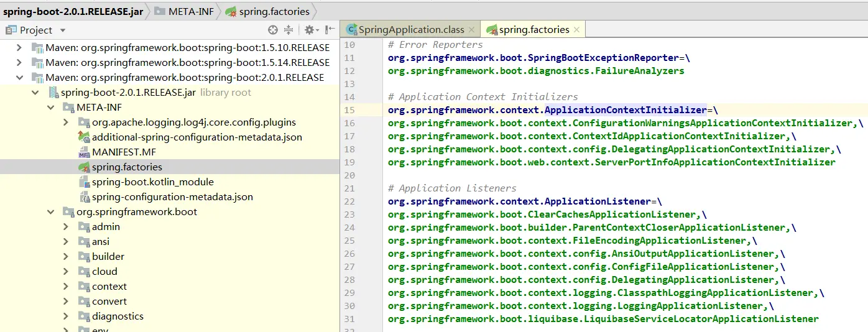Image resolution: width=868 pixels, height=332 pixels.
Task: Click the spring-boot.kotlin_module file icon
Action: [84, 182]
